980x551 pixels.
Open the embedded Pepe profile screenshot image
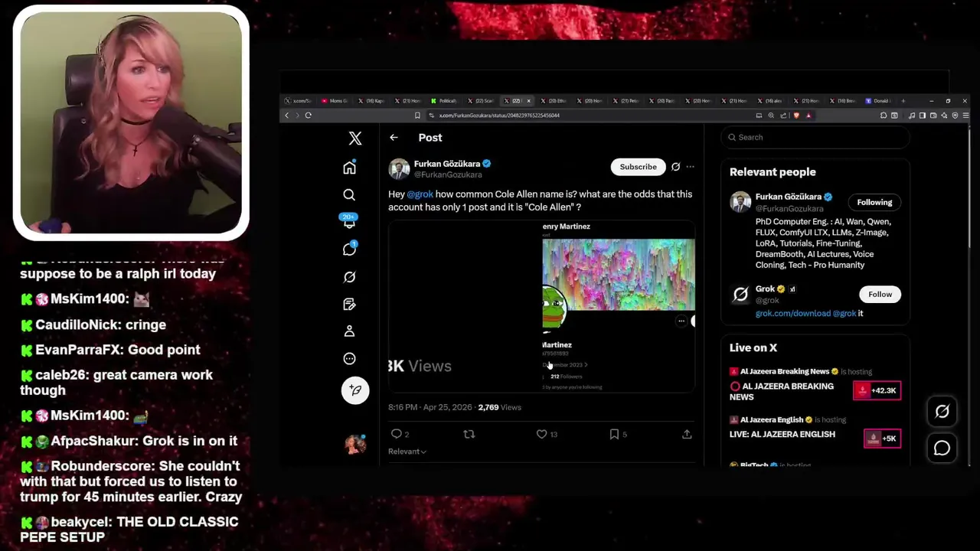click(541, 306)
